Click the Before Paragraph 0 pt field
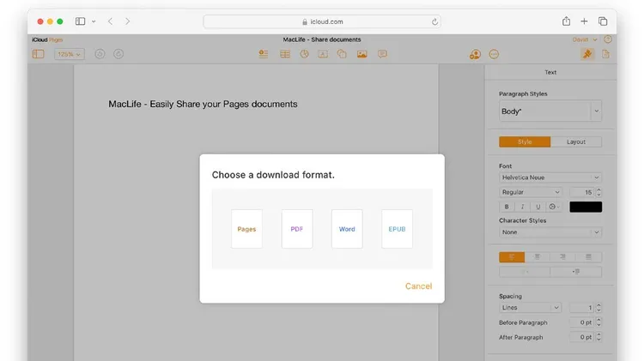This screenshot has height=361, width=644. tap(581, 322)
